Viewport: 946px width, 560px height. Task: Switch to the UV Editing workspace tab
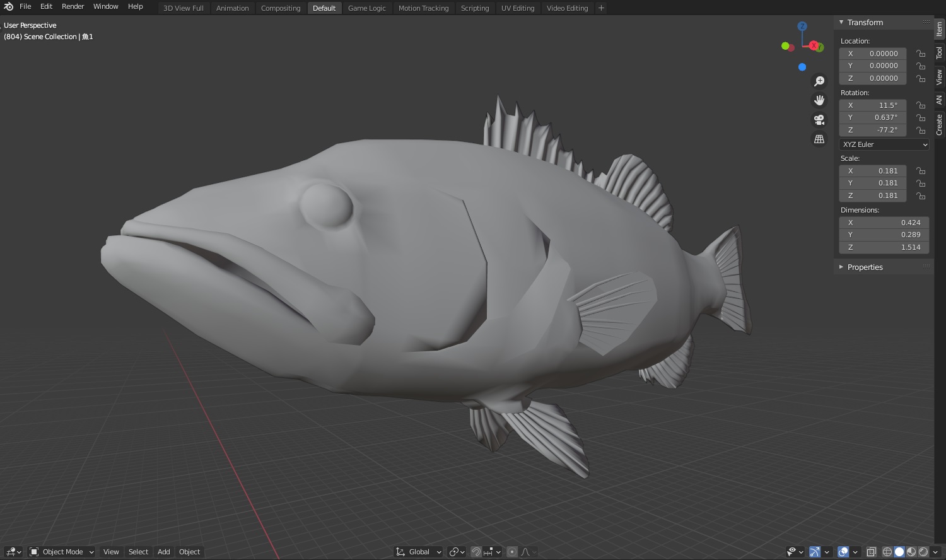(517, 8)
